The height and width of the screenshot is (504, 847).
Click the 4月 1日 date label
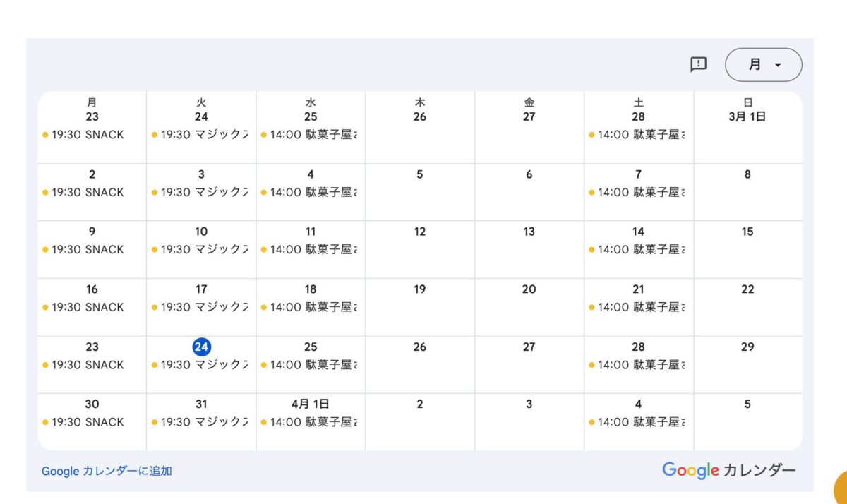(x=311, y=404)
